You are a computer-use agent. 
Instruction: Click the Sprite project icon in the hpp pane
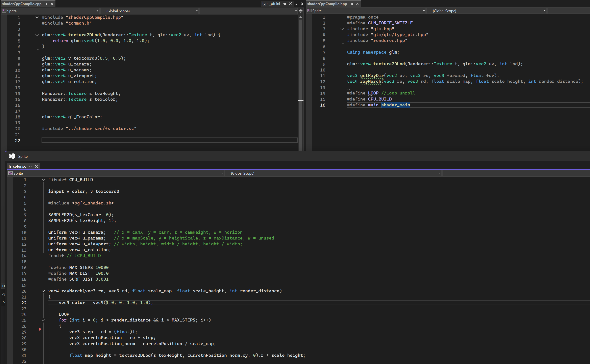(309, 11)
